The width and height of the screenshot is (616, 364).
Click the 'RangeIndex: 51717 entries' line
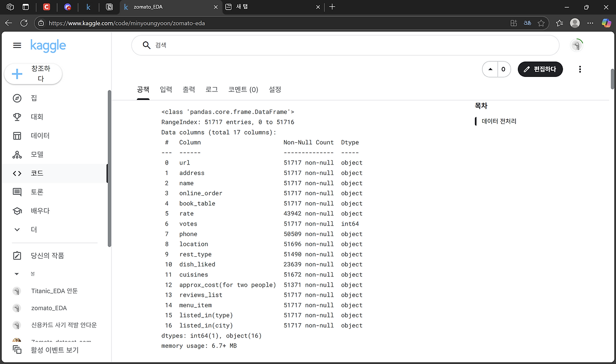point(228,122)
